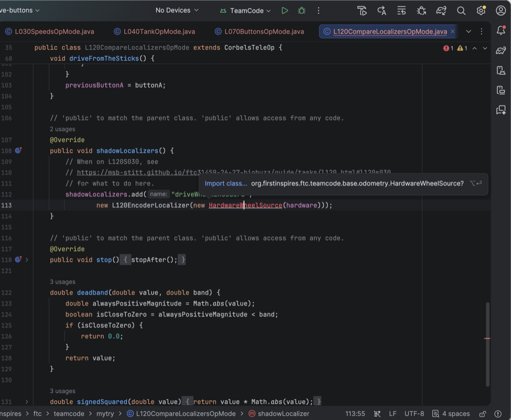
Task: Open the msb-stitt.github.io guide link
Action: [x=234, y=173]
